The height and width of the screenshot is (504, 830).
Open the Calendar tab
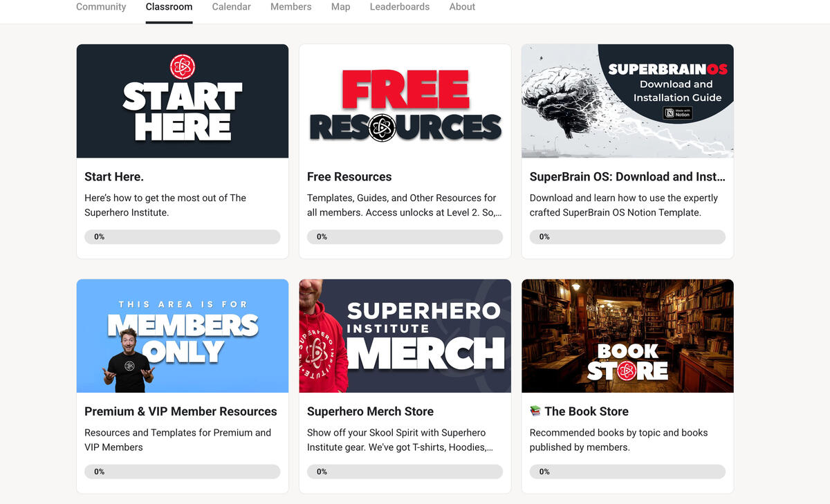click(x=231, y=7)
